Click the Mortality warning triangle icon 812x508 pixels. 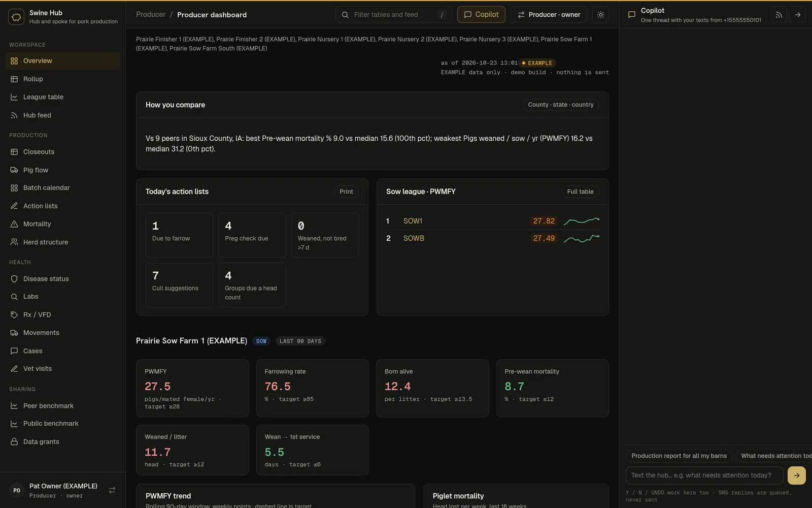tap(14, 224)
